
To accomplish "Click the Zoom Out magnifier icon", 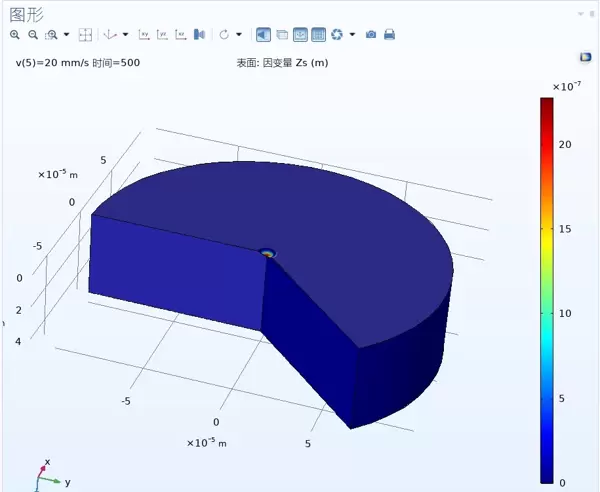I will (32, 35).
